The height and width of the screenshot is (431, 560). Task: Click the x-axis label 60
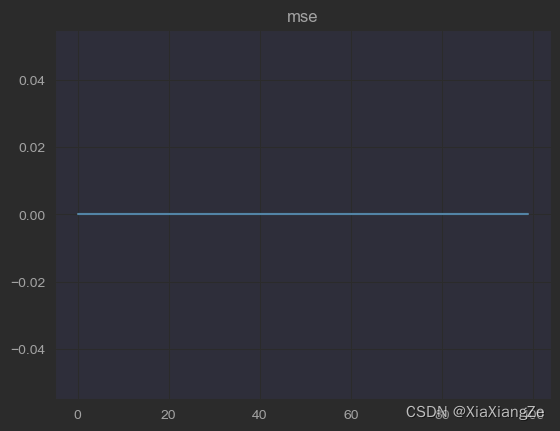pos(351,415)
